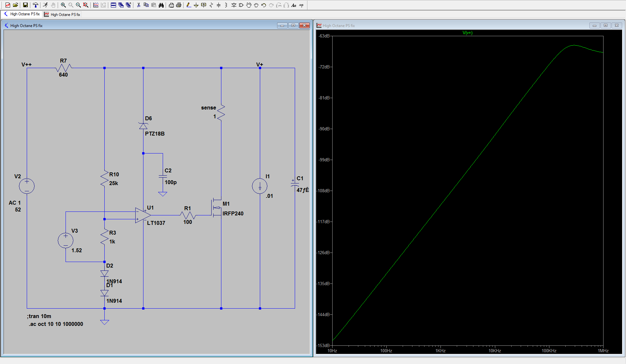Zoom out using the magnifier minus icon
Screen dimensions: 626x364
pos(78,5)
